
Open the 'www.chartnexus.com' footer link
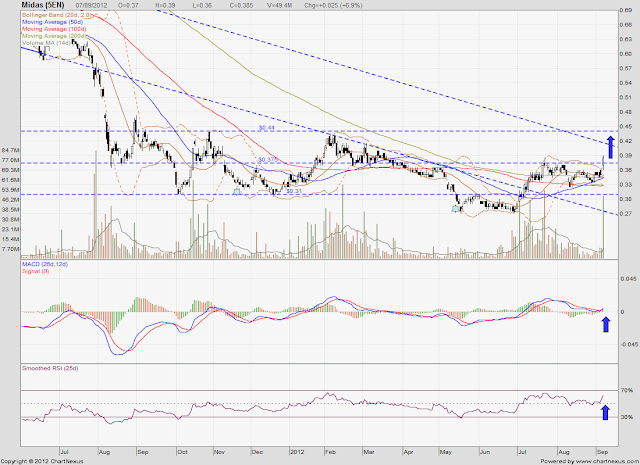click(607, 461)
